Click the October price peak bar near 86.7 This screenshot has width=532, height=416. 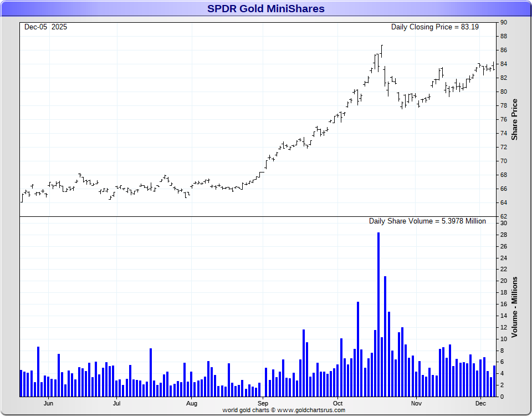[x=382, y=51]
